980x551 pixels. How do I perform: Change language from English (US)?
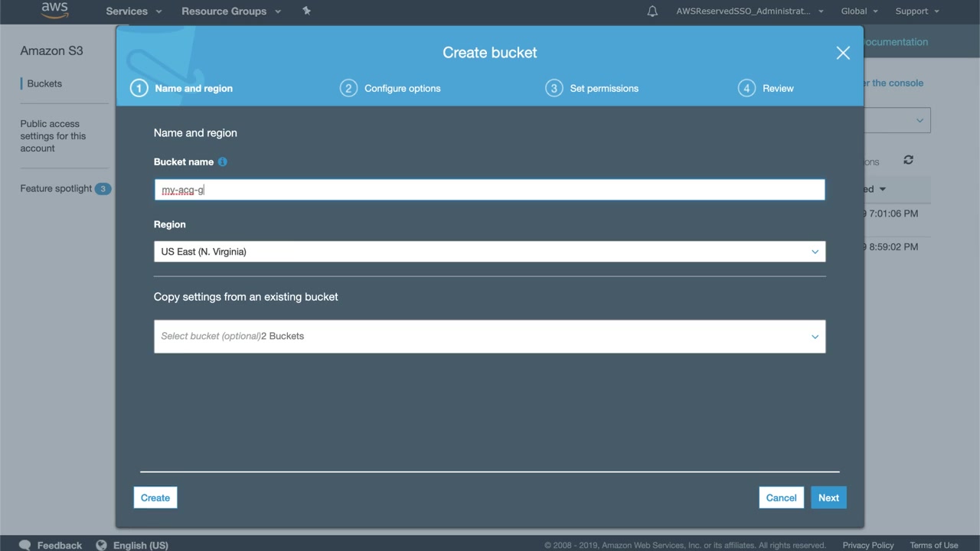(141, 546)
